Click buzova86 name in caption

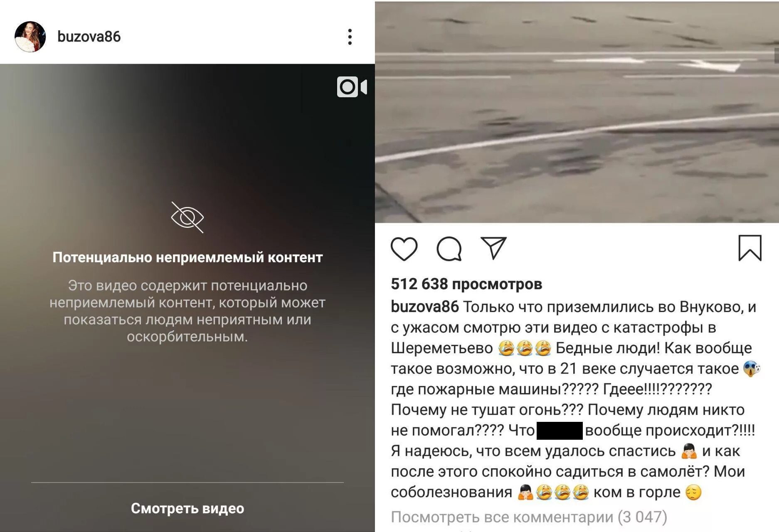pyautogui.click(x=425, y=307)
